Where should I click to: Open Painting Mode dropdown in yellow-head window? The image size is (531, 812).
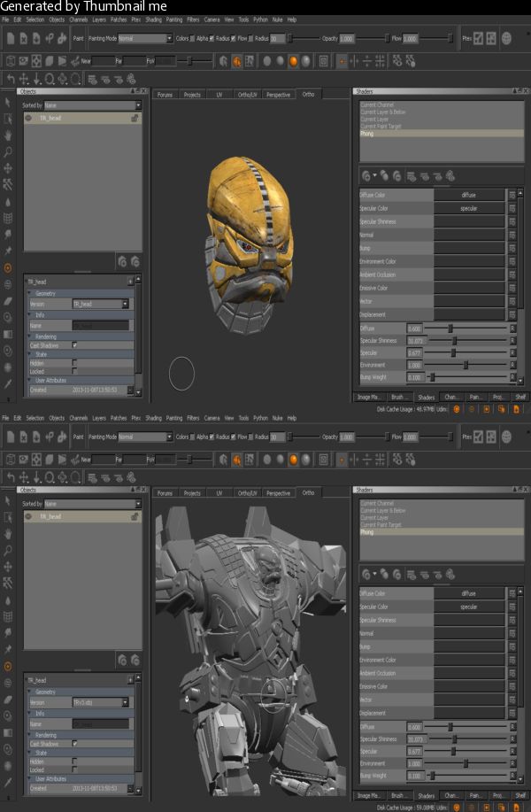[145, 38]
